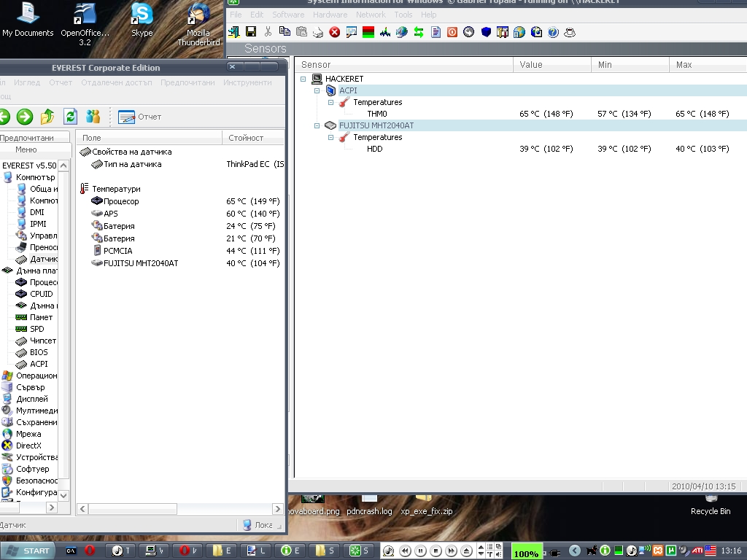The height and width of the screenshot is (560, 747).
Task: Click the green forward arrow in EVEREST
Action: tap(25, 117)
